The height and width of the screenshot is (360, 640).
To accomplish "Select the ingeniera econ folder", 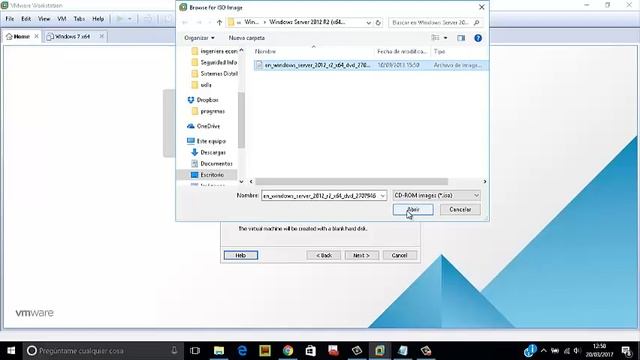I will pyautogui.click(x=215, y=51).
